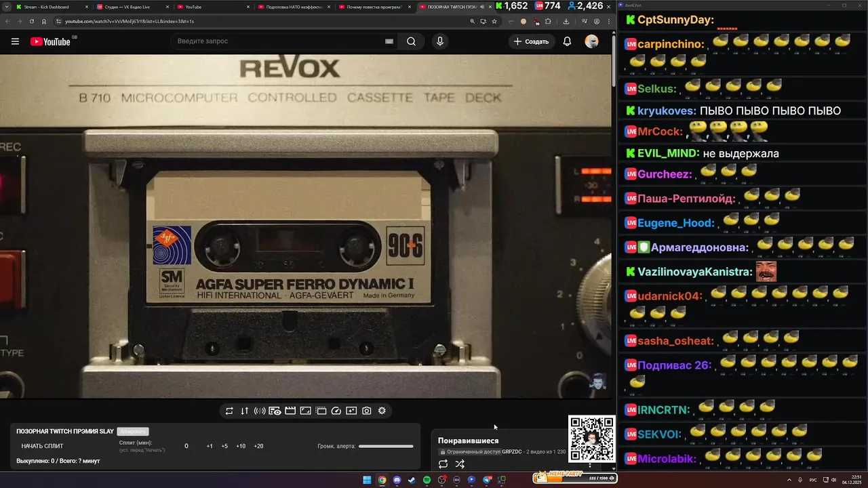Click the audio waves icon in extension toolbar
This screenshot has height=488, width=868.
(x=260, y=411)
